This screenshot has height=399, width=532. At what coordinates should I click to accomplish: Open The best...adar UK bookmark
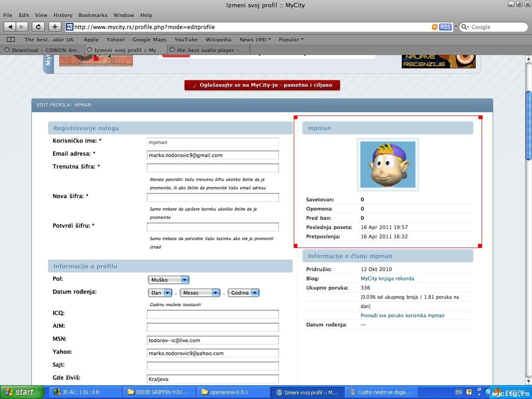[x=49, y=40]
